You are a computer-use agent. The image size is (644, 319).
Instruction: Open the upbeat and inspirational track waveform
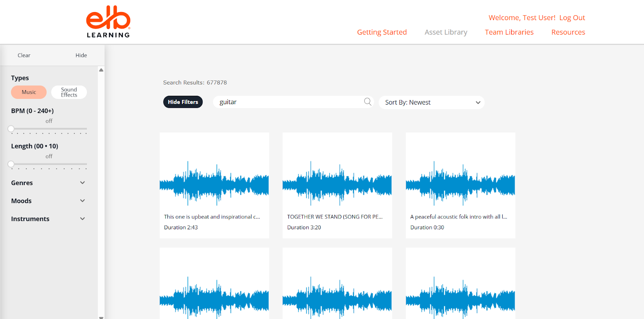pos(214,183)
